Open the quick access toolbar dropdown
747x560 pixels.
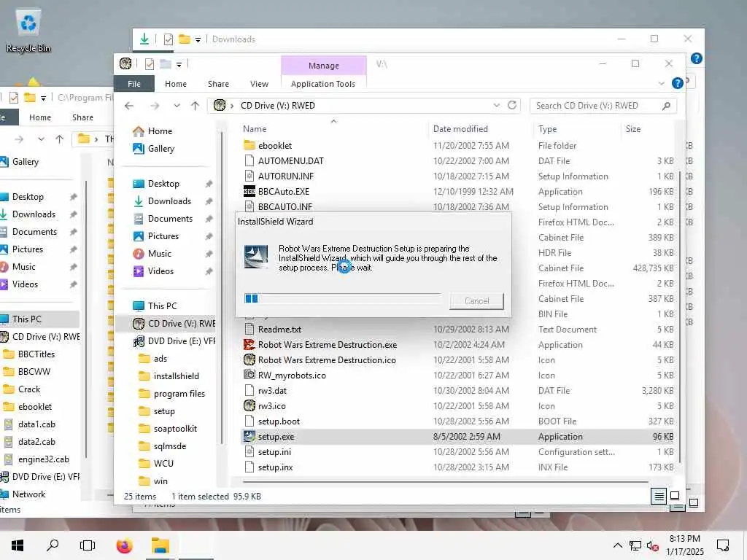point(179,64)
